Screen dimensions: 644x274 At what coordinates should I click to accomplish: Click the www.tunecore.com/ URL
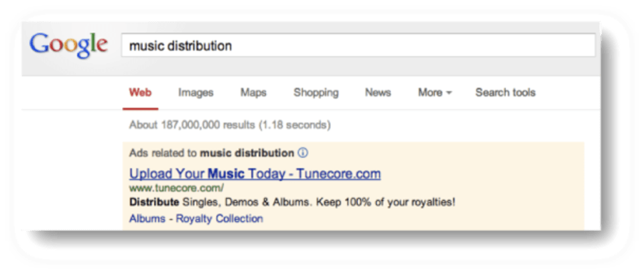click(x=177, y=188)
